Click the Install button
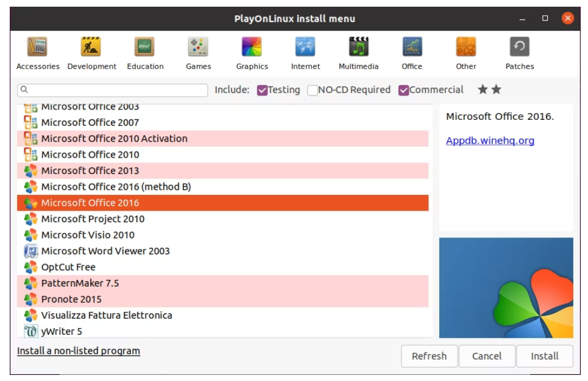The image size is (588, 381). pyautogui.click(x=545, y=356)
